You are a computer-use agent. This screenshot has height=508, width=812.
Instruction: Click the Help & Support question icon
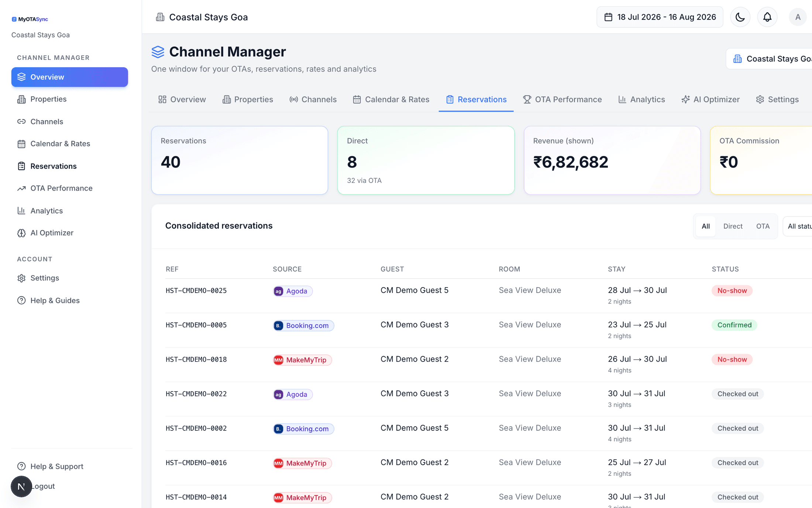coord(21,466)
